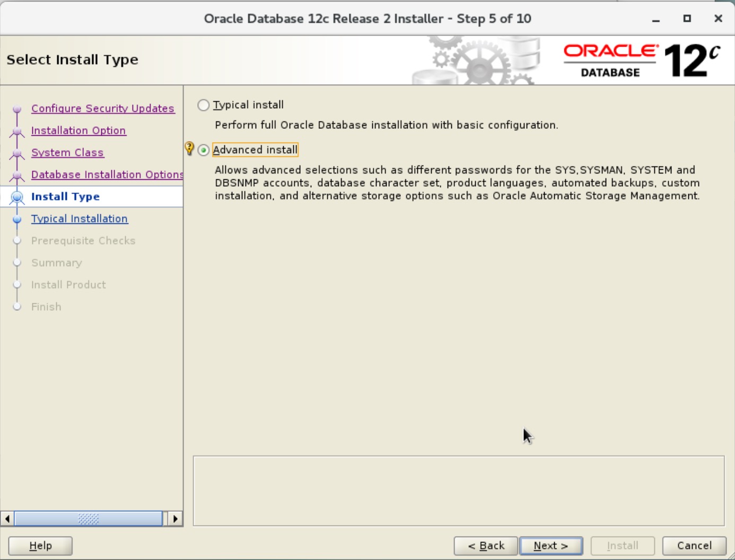Click the Typical Installation step marker icon
Screen dimensions: 735x560
pyautogui.click(x=17, y=219)
